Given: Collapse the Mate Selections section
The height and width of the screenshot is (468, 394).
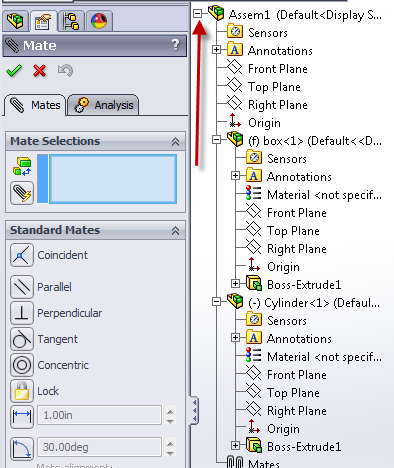Looking at the screenshot, I should coord(175,142).
